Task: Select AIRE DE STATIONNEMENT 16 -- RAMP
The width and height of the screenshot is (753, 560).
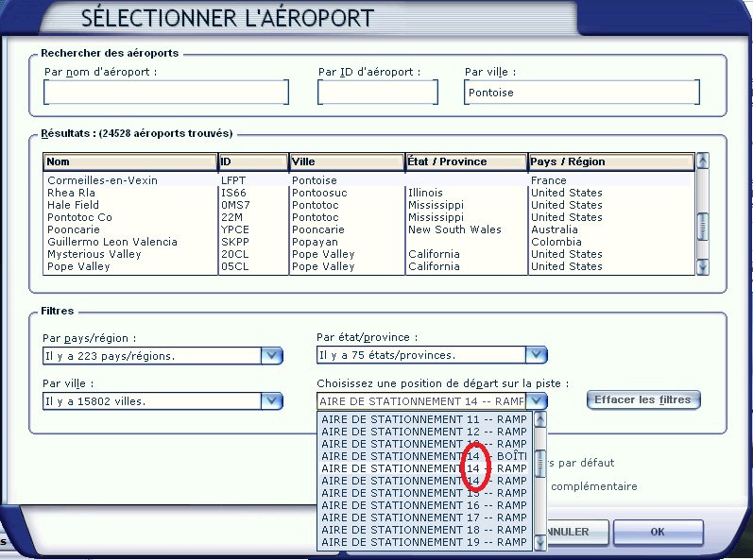Action: (x=424, y=505)
